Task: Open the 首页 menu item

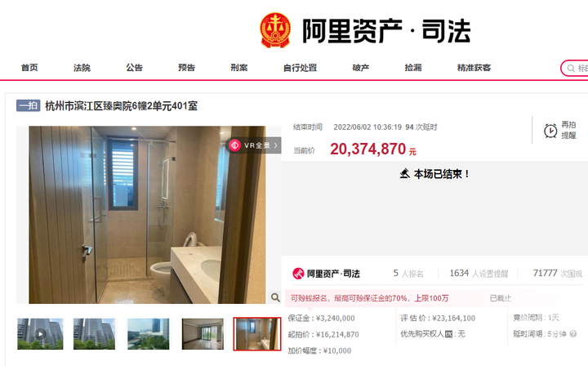Action: point(29,68)
